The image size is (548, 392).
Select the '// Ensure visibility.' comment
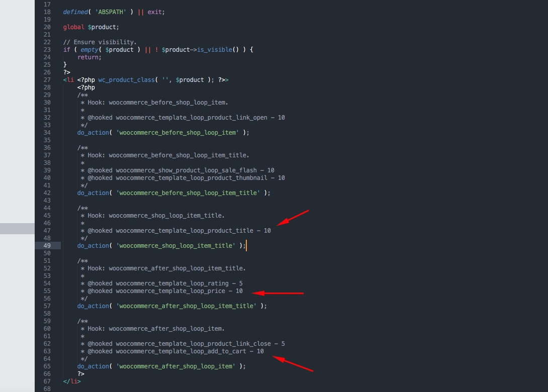pyautogui.click(x=100, y=42)
